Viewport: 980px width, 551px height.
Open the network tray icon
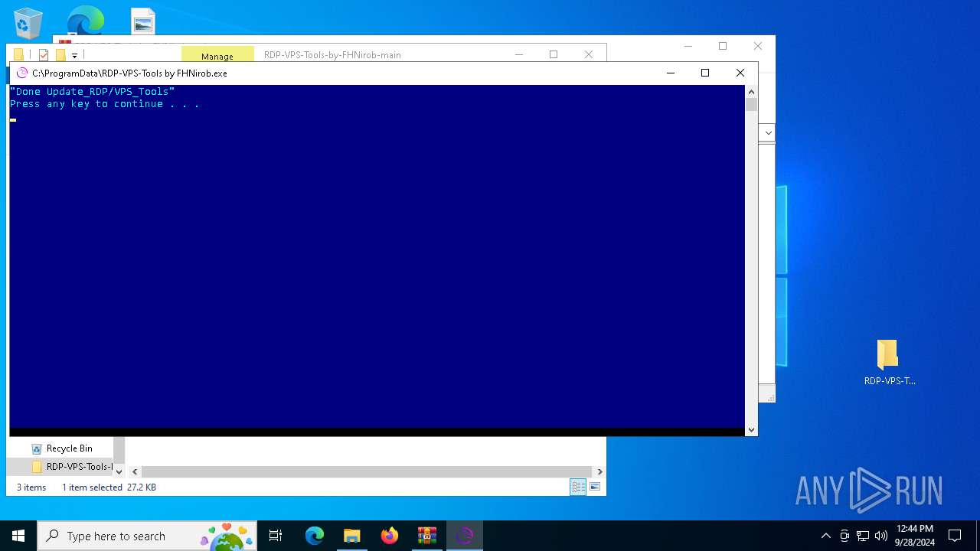click(x=863, y=536)
